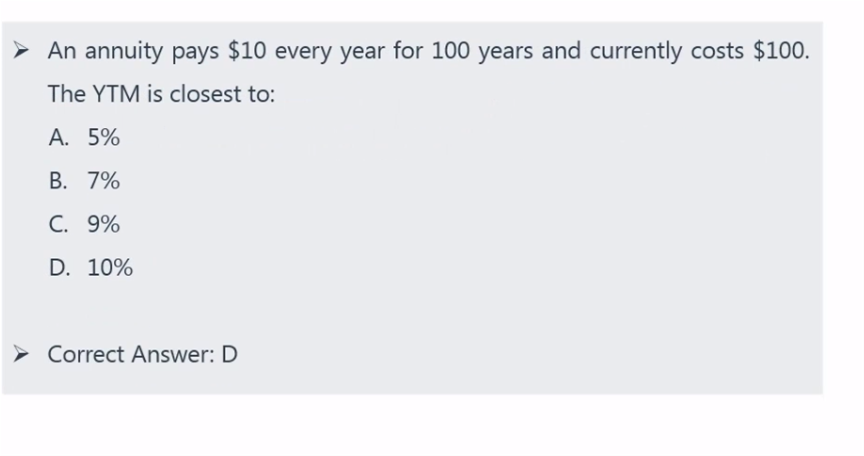This screenshot has height=456, width=864.
Task: Click the word 'annuity' in the question
Action: 124,51
